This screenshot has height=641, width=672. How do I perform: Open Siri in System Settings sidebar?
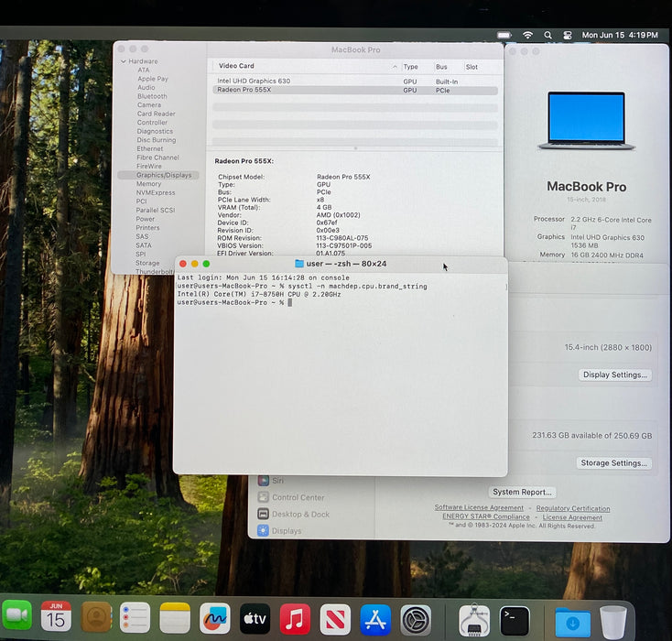click(x=271, y=481)
